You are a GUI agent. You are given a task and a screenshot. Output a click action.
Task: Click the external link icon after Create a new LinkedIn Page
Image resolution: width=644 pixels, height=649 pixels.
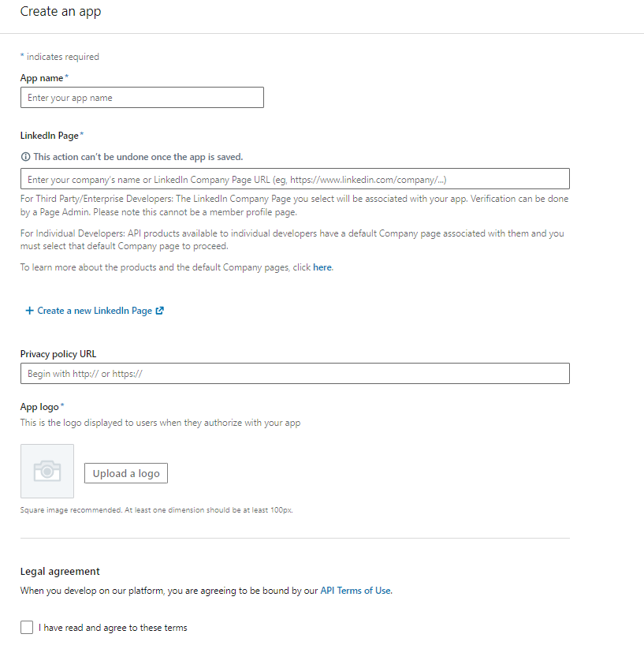pos(160,310)
